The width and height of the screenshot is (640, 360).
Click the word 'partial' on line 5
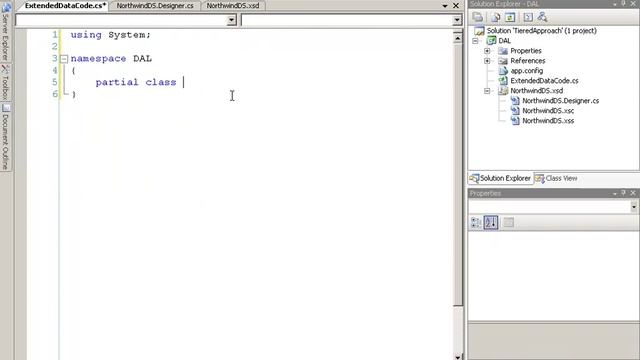[x=117, y=82]
